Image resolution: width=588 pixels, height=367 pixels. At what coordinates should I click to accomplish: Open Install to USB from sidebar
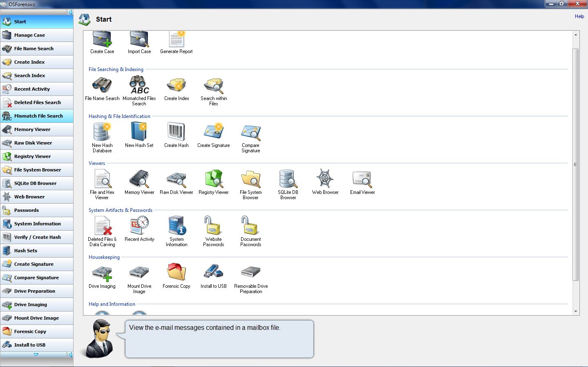click(x=37, y=345)
